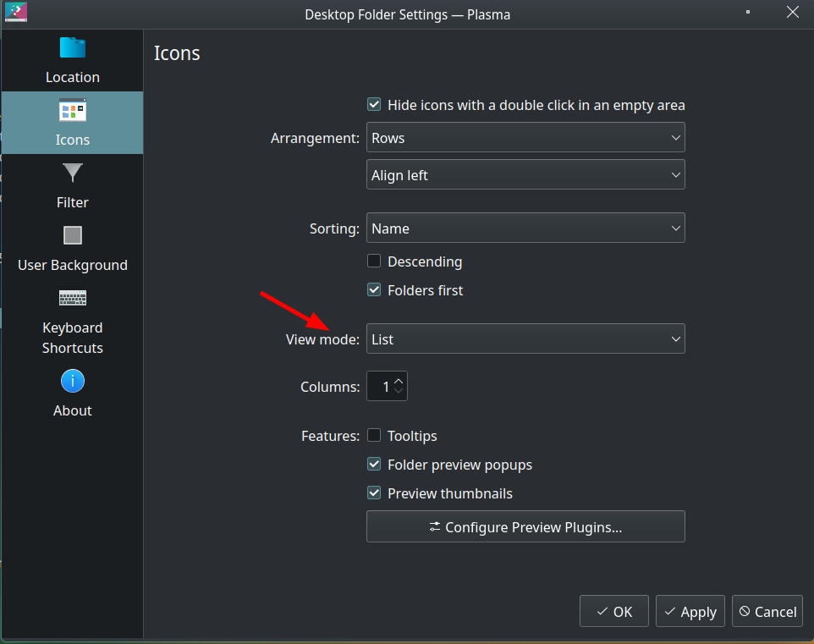Enable the Descending sort checkbox
Viewport: 814px width, 644px height.
(x=374, y=261)
